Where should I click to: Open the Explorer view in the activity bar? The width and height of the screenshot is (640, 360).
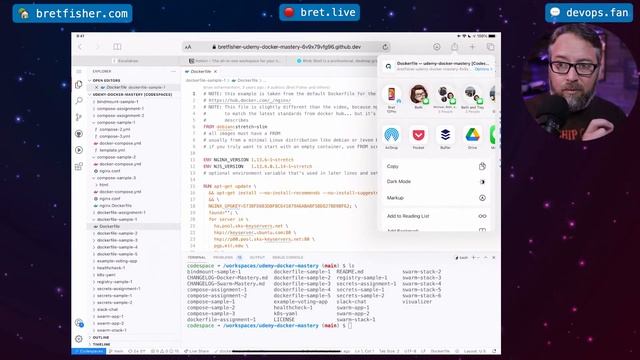79,84
